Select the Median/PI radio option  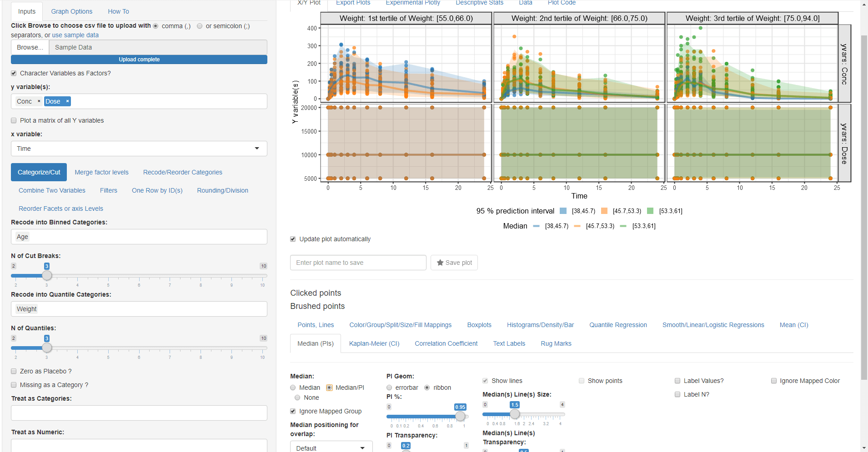tap(329, 387)
